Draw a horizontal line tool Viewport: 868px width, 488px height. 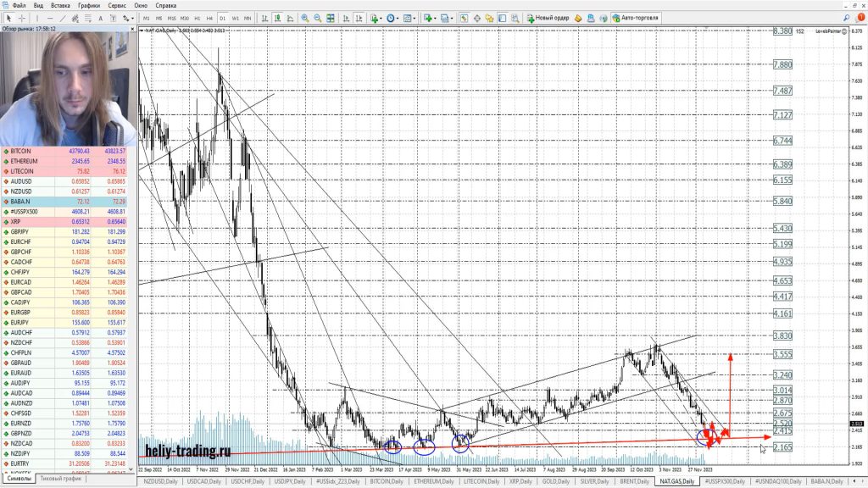pyautogui.click(x=51, y=18)
